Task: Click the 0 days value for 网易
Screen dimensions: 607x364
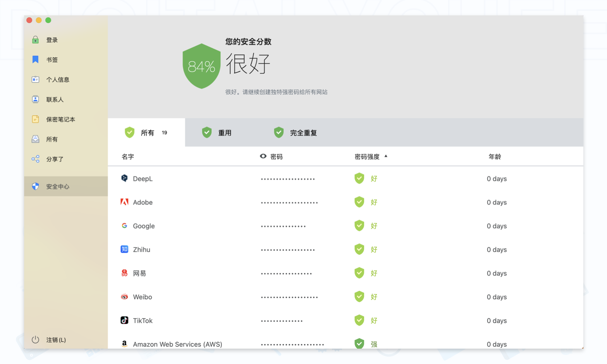Action: (x=497, y=273)
